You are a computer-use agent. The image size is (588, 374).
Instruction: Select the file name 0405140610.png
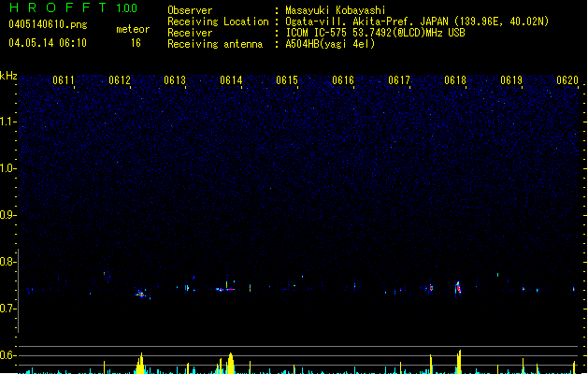(x=48, y=24)
